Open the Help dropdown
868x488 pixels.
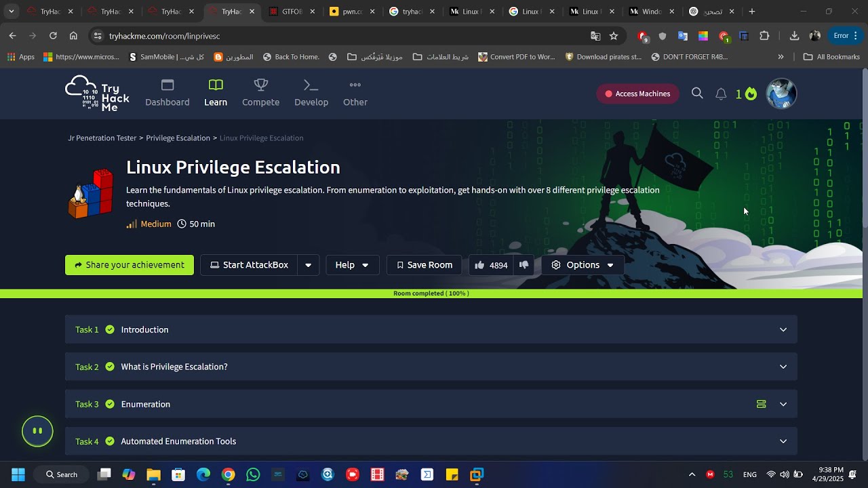[x=352, y=265]
